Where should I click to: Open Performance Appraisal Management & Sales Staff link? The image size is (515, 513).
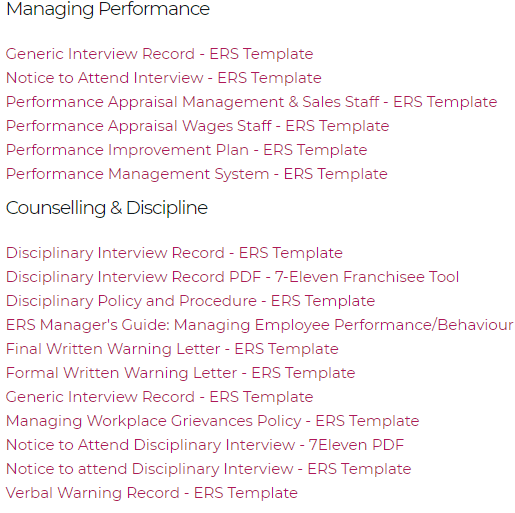[x=252, y=102]
